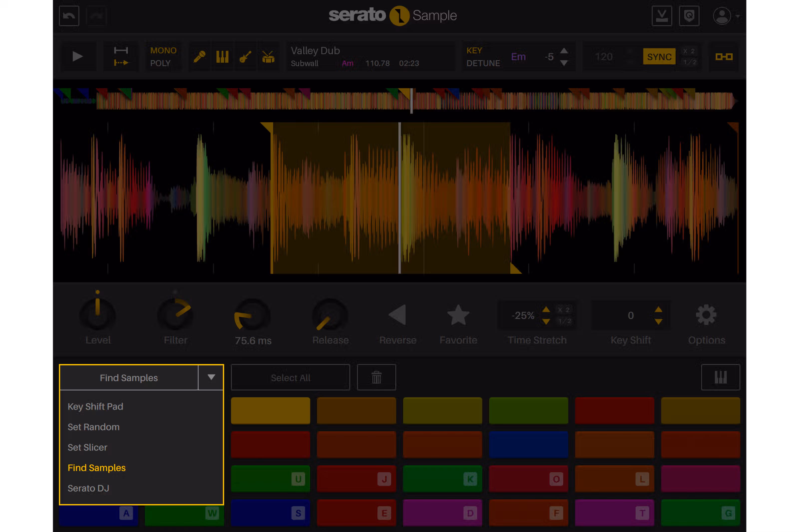Screen dimensions: 799x532
Task: Toggle the playback trigger mode icon
Action: (x=121, y=57)
